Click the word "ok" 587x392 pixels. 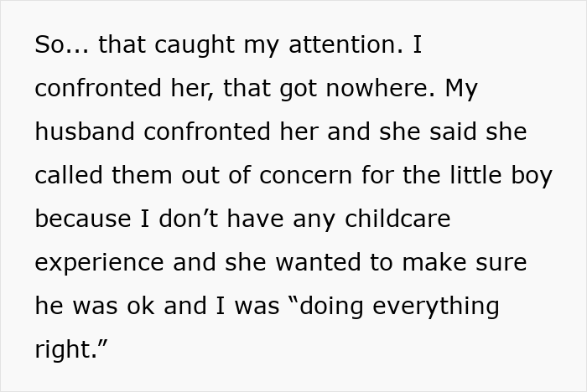(140, 306)
